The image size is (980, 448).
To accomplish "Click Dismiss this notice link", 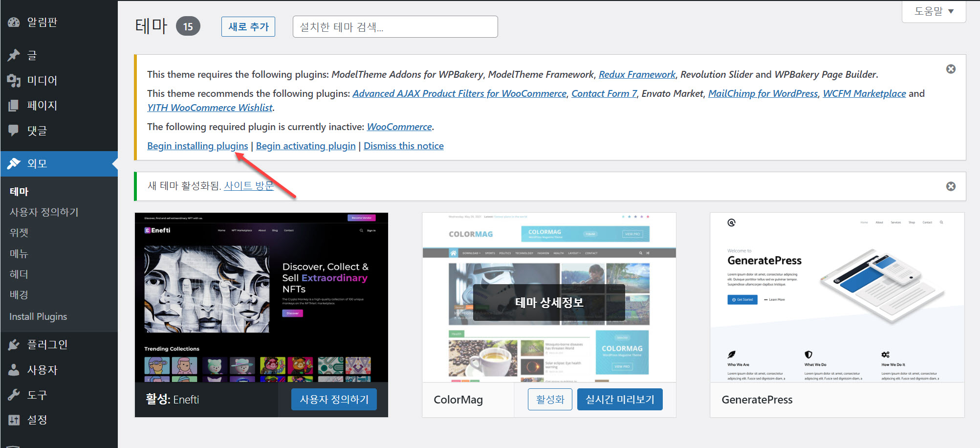I will pos(404,146).
